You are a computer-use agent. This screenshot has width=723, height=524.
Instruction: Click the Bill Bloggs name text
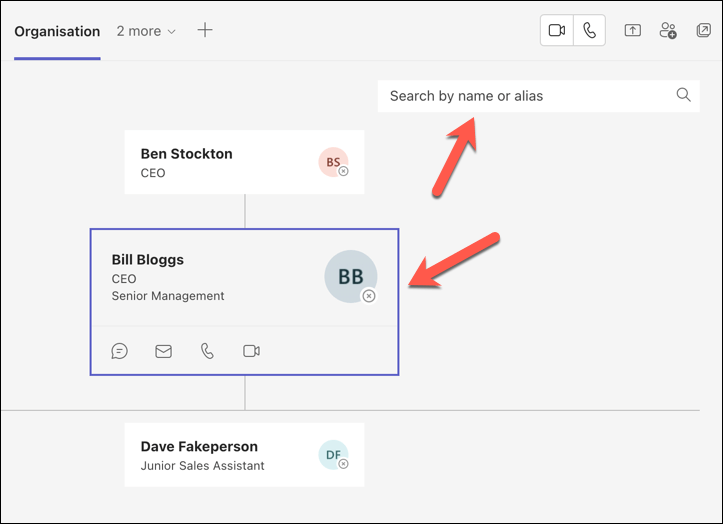coord(148,260)
